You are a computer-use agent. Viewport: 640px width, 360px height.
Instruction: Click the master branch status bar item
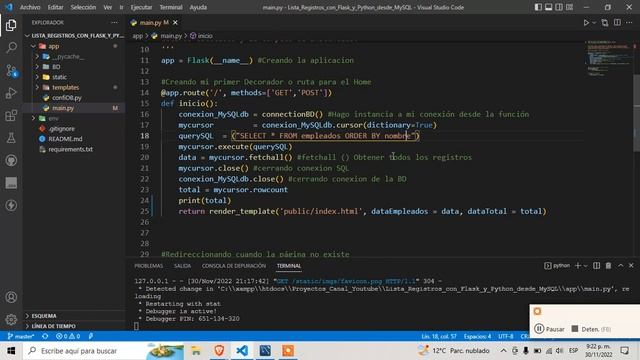[x=21, y=336]
